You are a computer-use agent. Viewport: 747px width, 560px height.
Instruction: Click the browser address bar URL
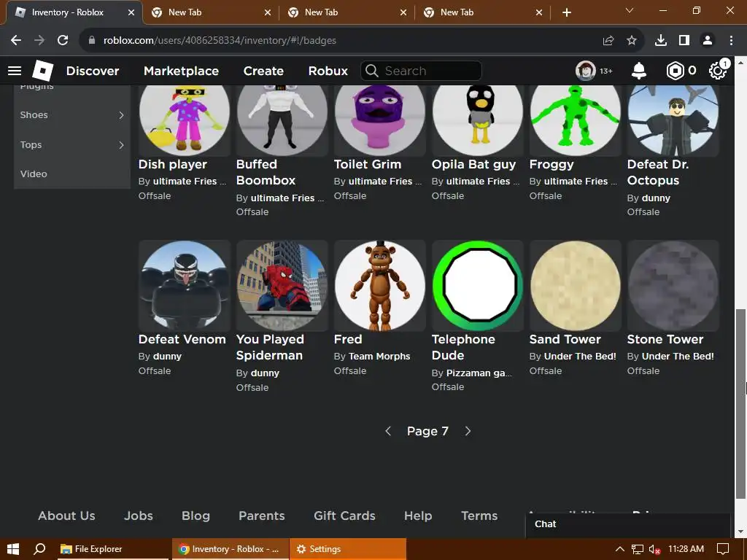point(220,41)
